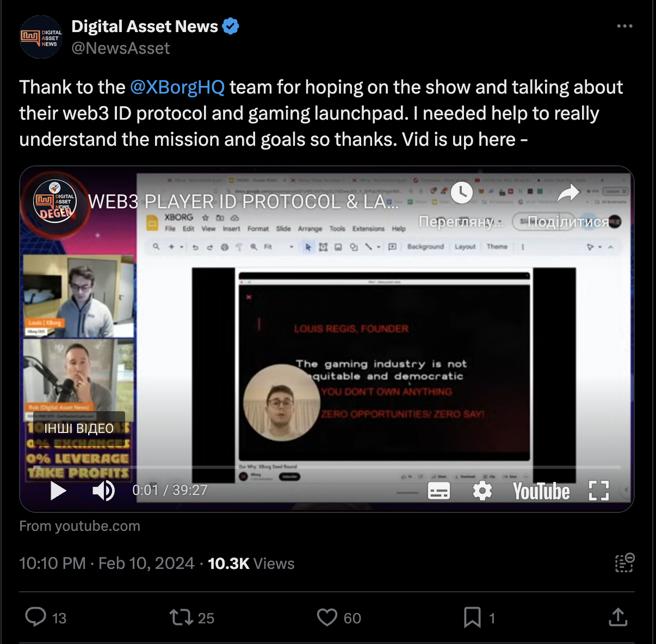
Task: Open the video on YouTube via the logo
Action: coord(541,491)
